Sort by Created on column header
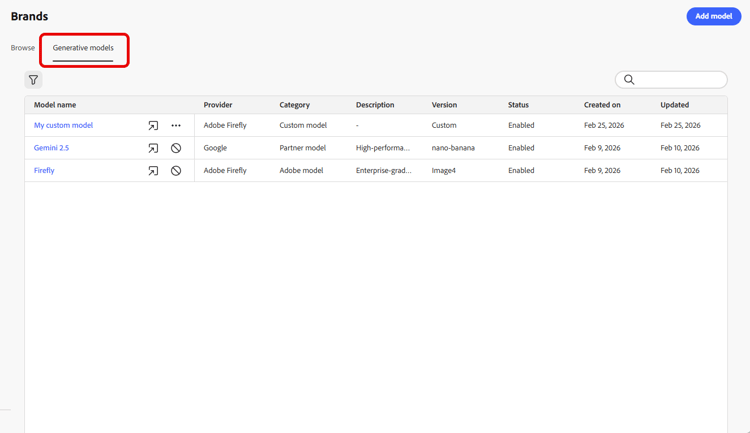Viewport: 750px width, 433px height. [x=602, y=105]
